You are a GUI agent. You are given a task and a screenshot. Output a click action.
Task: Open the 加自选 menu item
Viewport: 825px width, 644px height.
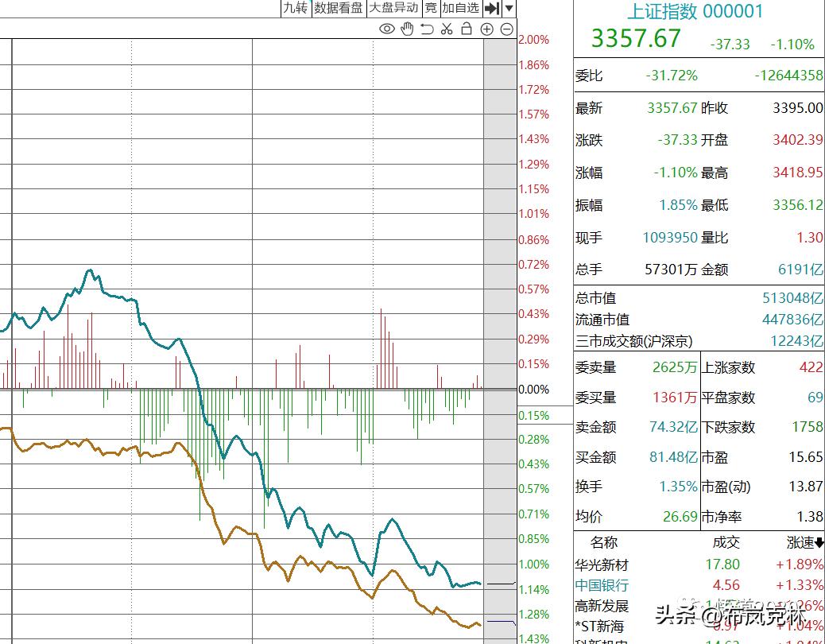461,10
